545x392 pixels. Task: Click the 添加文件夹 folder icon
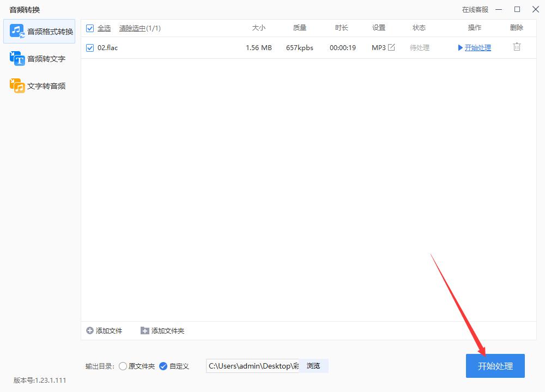click(x=145, y=330)
